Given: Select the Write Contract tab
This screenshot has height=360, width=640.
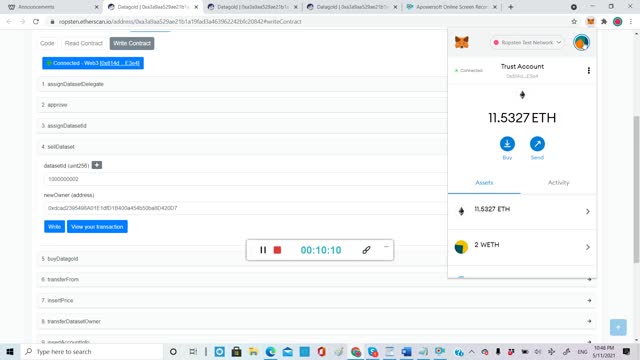Looking at the screenshot, I should pyautogui.click(x=132, y=43).
